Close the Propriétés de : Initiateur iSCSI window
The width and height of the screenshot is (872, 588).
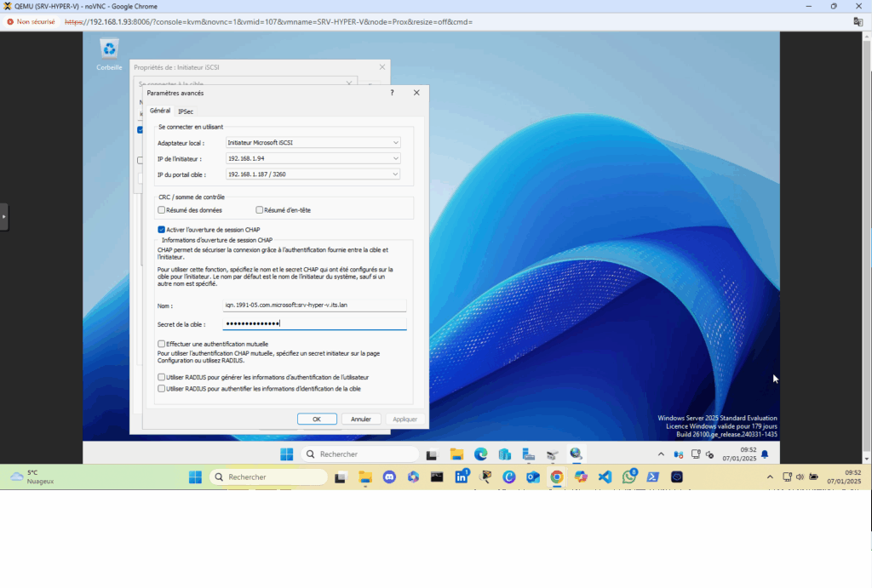tap(382, 67)
